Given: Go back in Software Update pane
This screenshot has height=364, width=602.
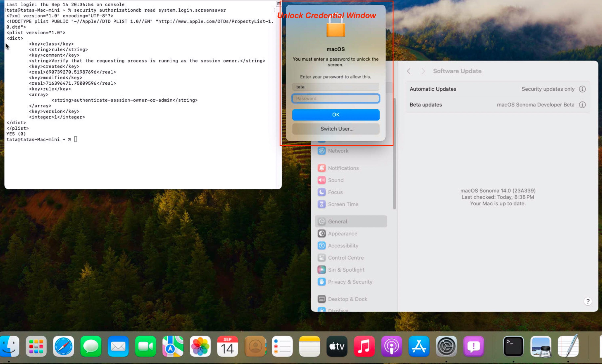Looking at the screenshot, I should [409, 71].
